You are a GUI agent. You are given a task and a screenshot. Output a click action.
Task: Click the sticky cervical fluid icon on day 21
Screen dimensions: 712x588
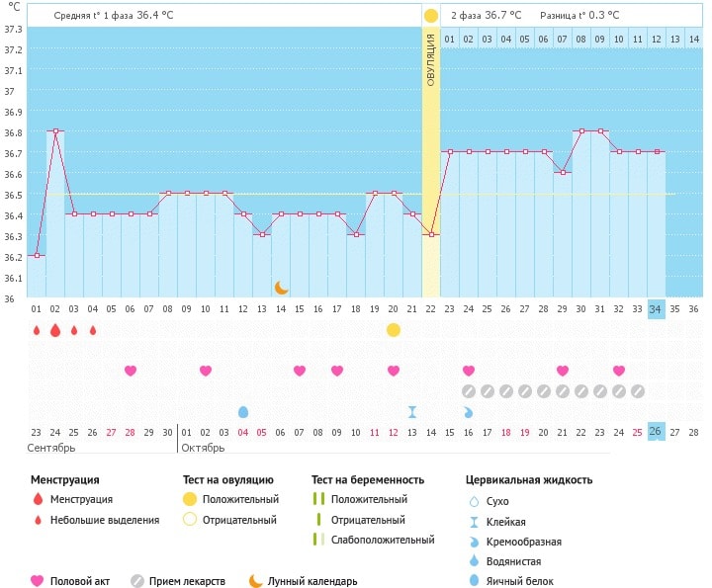click(x=412, y=411)
